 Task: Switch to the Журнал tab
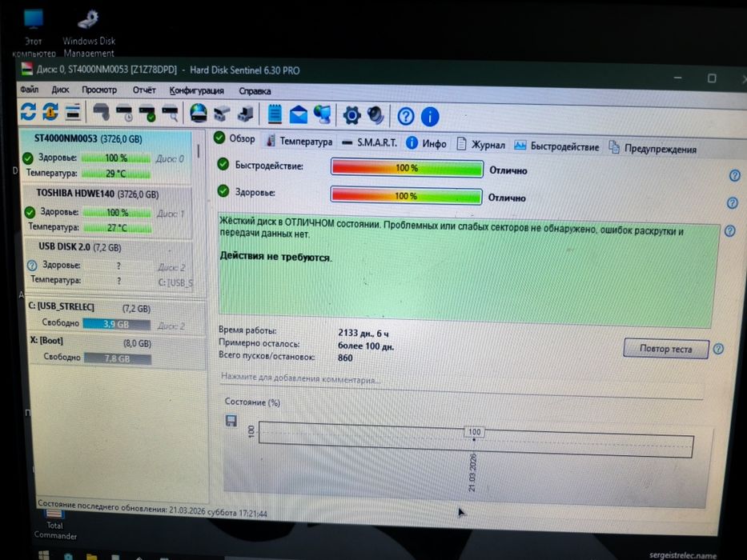(480, 144)
